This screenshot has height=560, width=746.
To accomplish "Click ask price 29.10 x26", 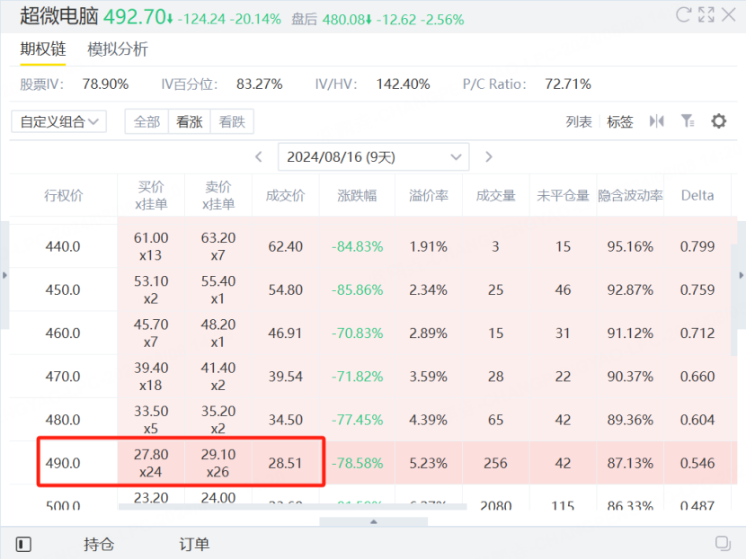I will pos(218,463).
